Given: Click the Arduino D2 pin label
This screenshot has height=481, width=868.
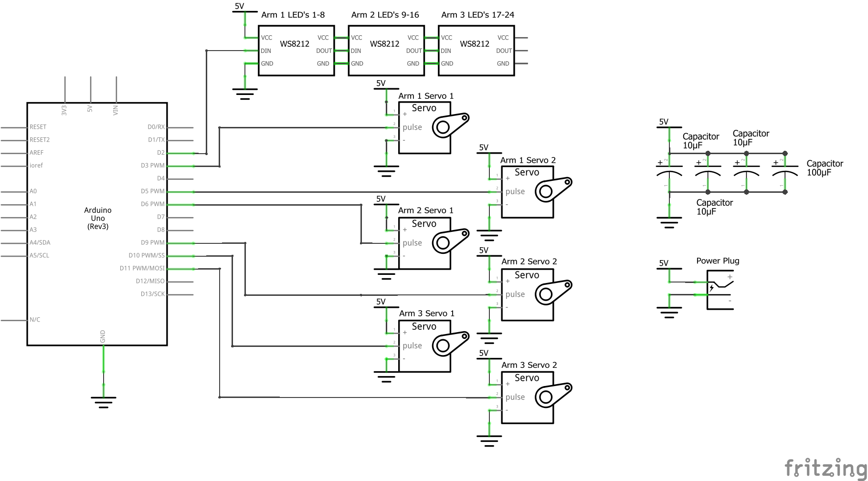Looking at the screenshot, I should tap(160, 153).
